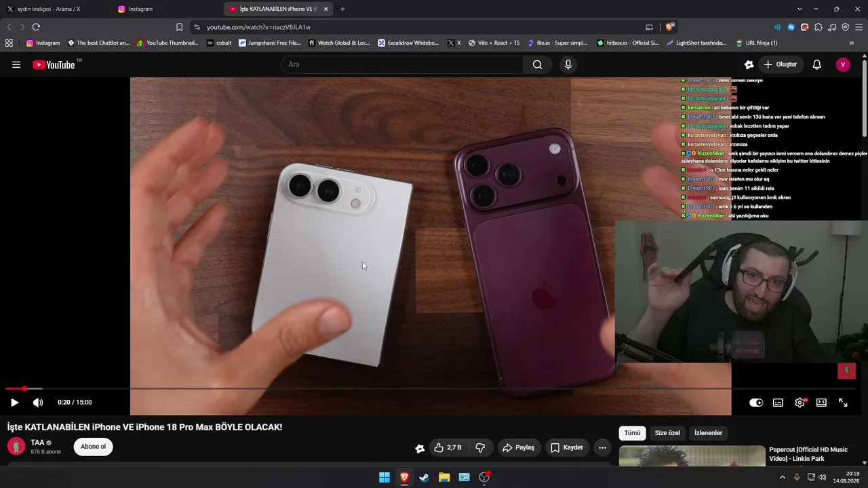Select the Tümü filter chip
Screen dimensions: 868x488
point(632,433)
